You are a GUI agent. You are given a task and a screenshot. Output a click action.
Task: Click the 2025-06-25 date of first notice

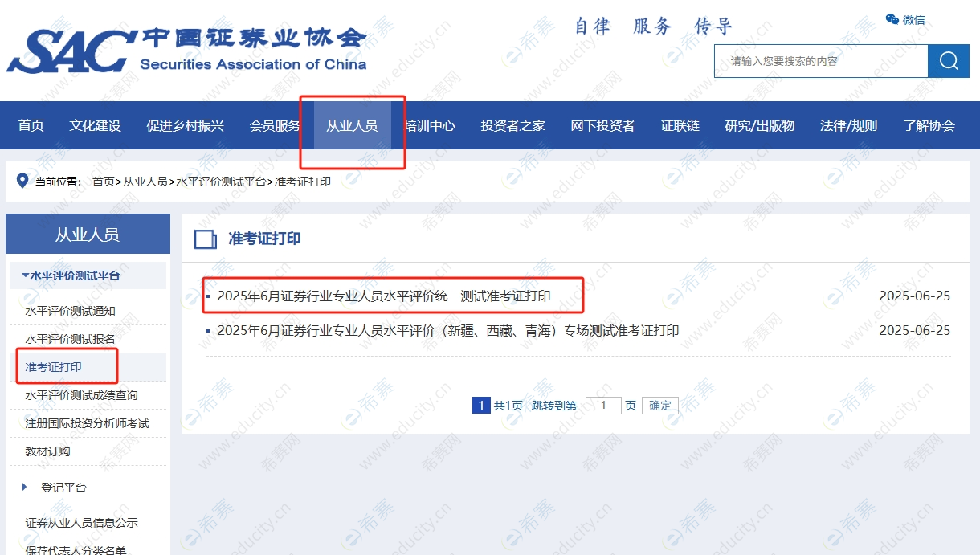(x=915, y=296)
